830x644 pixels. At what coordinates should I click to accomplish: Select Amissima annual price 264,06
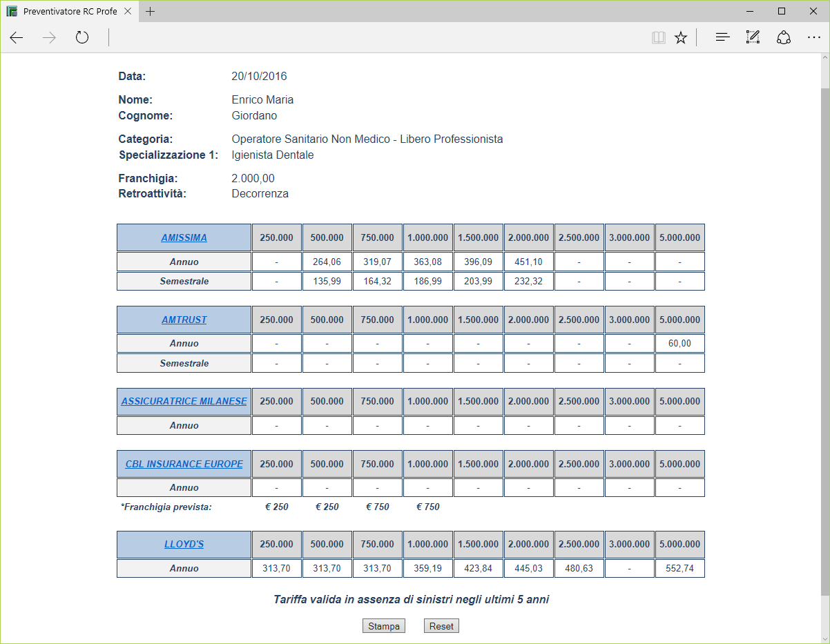[x=327, y=262]
